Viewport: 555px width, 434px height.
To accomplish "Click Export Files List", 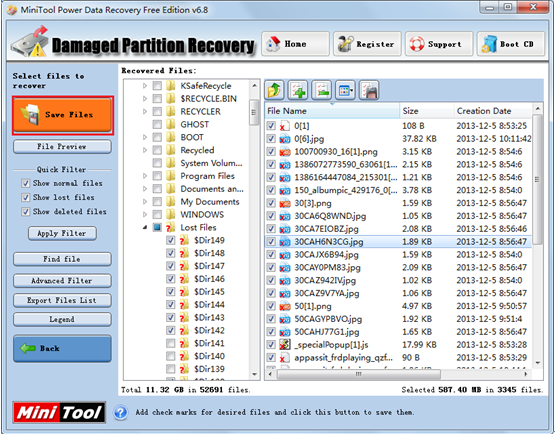I will (x=62, y=300).
